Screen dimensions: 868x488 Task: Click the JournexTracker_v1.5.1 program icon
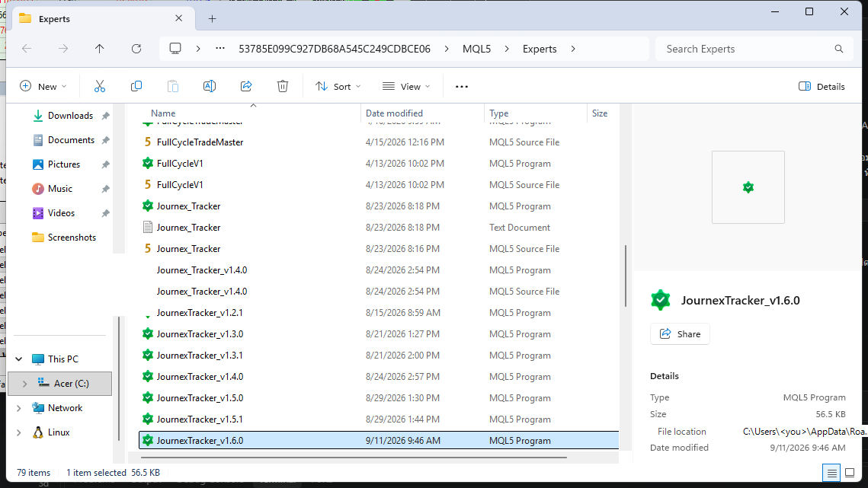pos(148,419)
